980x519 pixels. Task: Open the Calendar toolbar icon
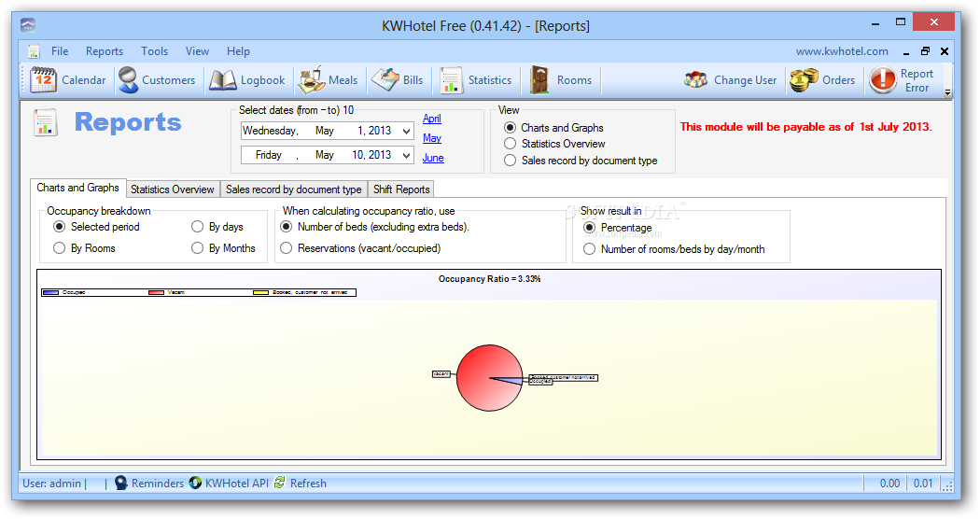pyautogui.click(x=44, y=80)
